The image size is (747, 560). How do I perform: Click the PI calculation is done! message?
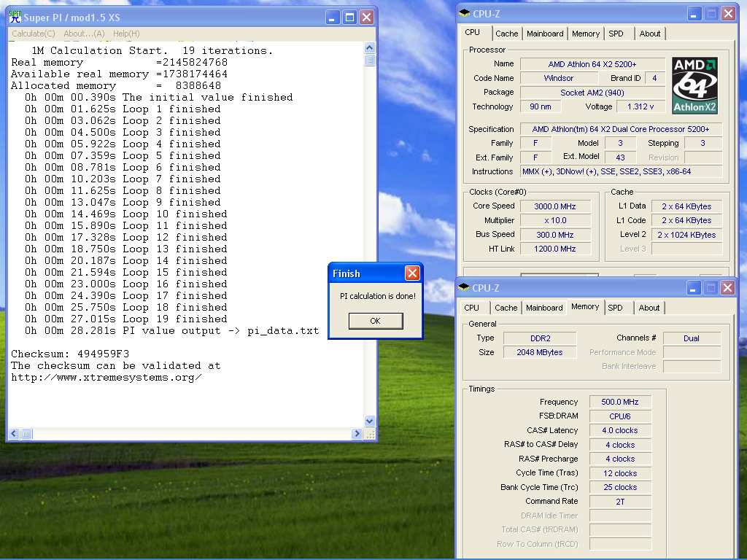coord(377,296)
